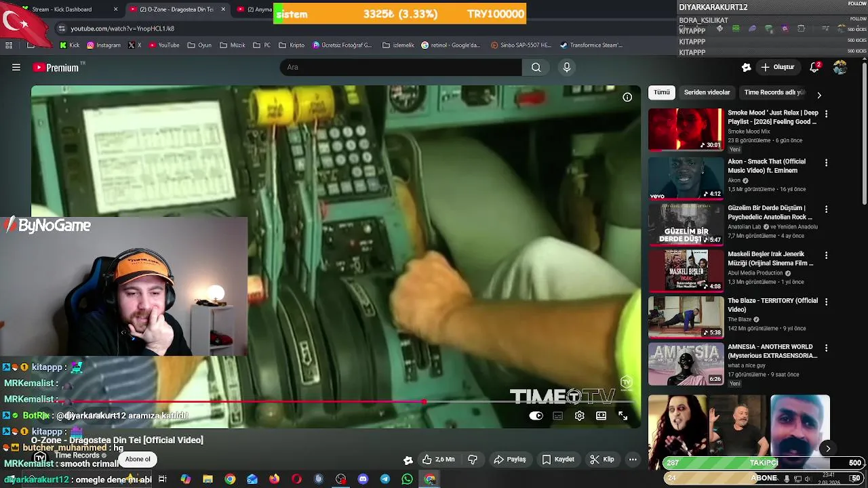Open the Transformice Steam bookmark
The image size is (868, 488).
pyautogui.click(x=591, y=45)
